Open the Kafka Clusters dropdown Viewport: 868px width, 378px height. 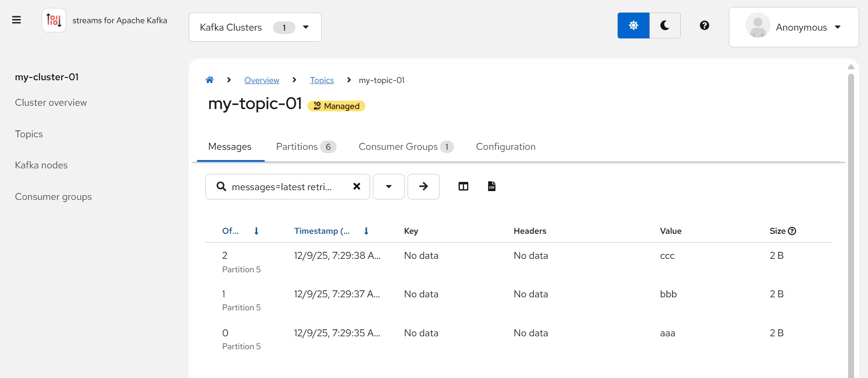point(255,27)
